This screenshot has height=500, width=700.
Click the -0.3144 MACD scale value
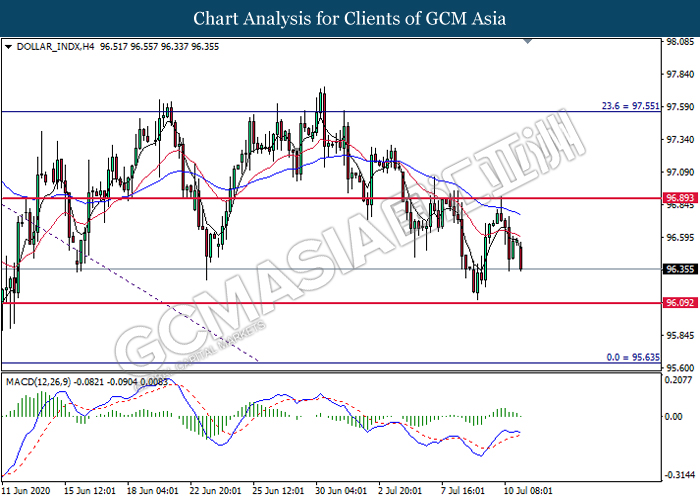[679, 475]
